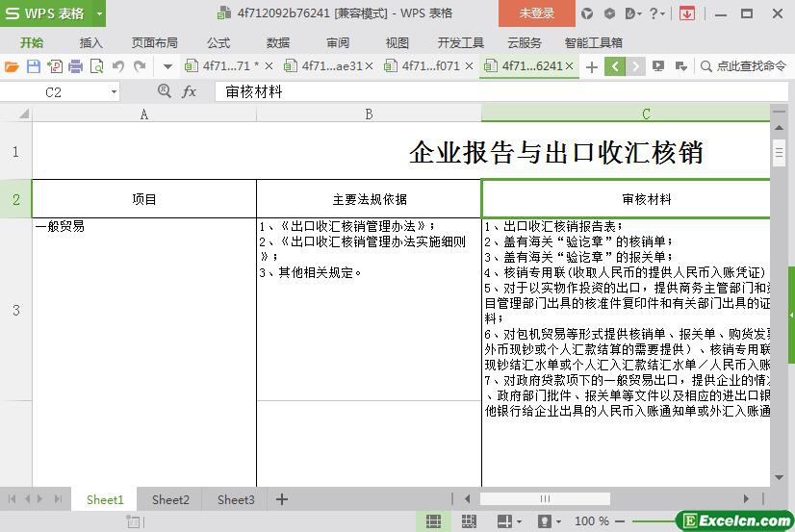Click the fx insert function icon
The width and height of the screenshot is (795, 532).
click(190, 91)
